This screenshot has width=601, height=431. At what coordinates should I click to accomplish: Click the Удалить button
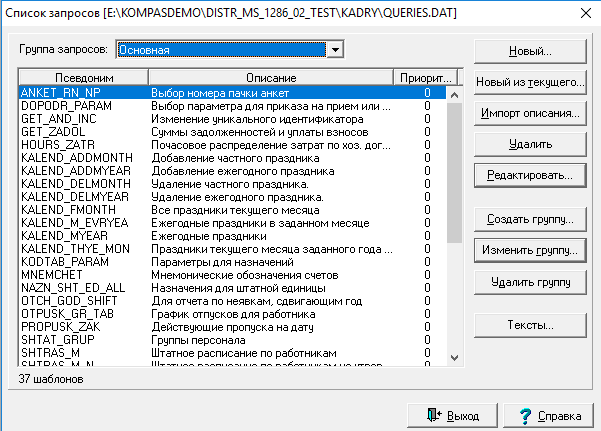pos(530,145)
